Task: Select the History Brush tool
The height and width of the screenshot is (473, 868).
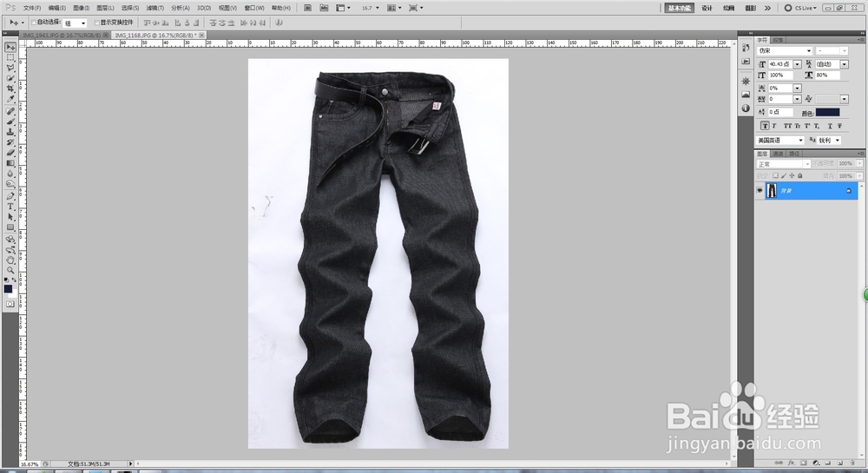Action: [x=10, y=142]
